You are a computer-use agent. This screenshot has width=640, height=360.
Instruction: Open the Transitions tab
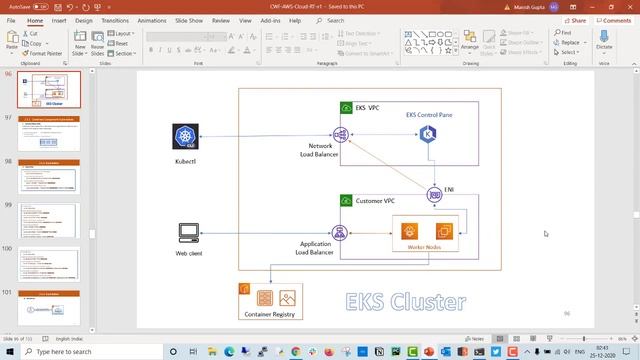coord(115,20)
